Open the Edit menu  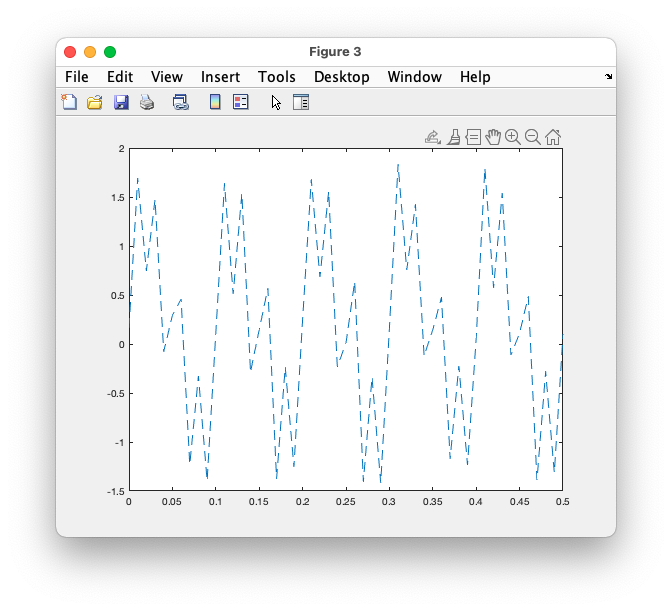pos(120,77)
